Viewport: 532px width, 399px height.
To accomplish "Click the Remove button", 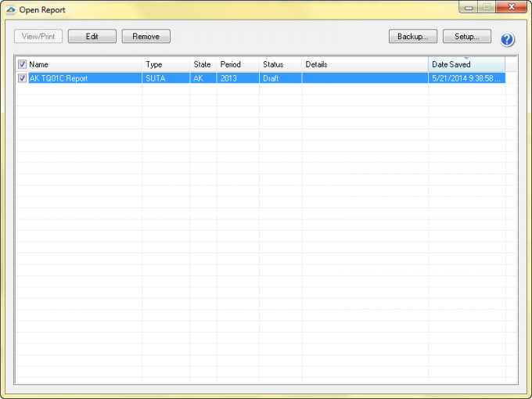I will 146,37.
